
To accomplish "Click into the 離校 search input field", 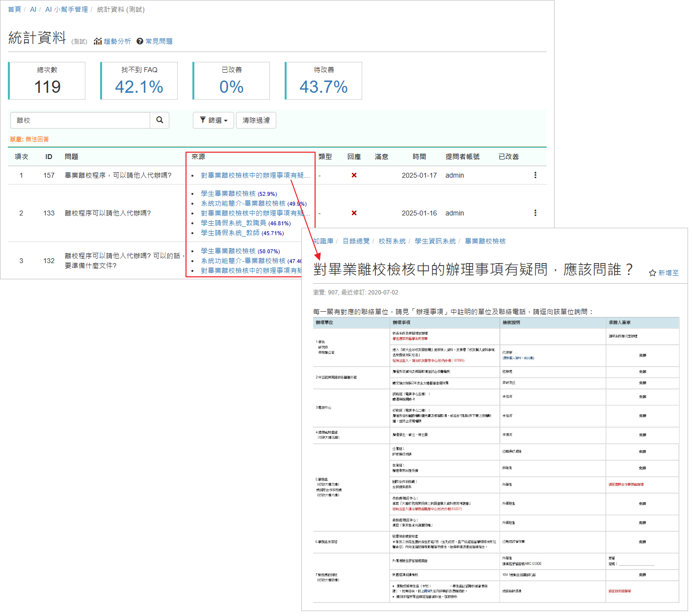I will coord(80,120).
